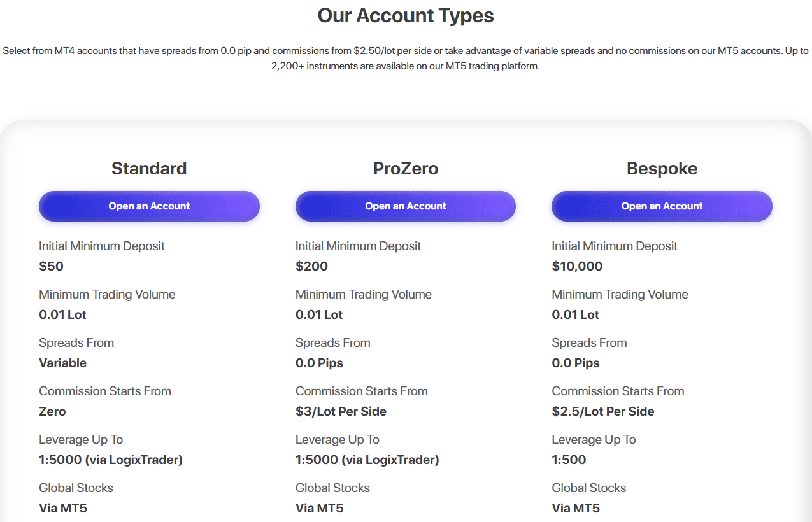This screenshot has width=812, height=522.
Task: Select the Standard account title
Action: 149,169
